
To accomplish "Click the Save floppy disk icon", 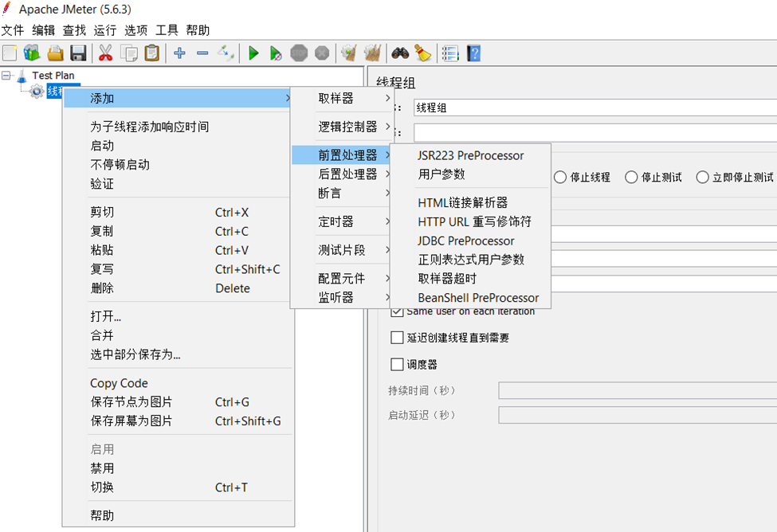I will pyautogui.click(x=78, y=53).
